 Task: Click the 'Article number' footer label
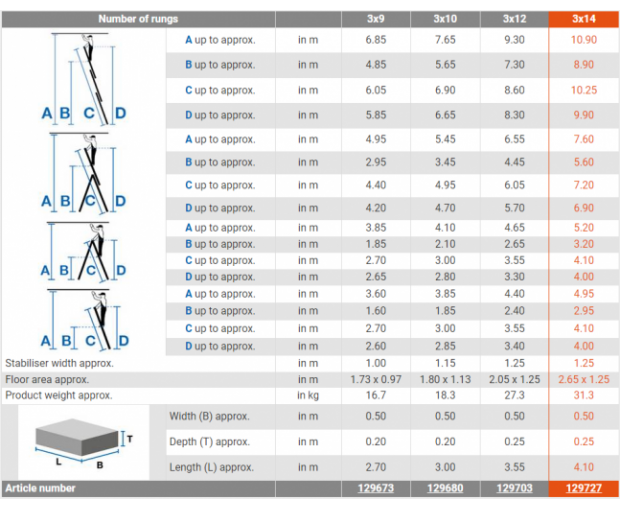(40, 488)
